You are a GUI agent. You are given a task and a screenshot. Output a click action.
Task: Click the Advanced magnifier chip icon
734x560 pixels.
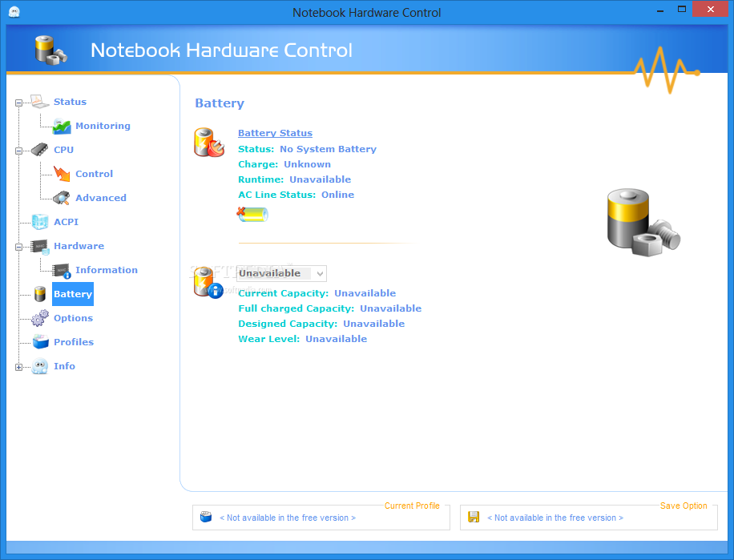click(62, 198)
